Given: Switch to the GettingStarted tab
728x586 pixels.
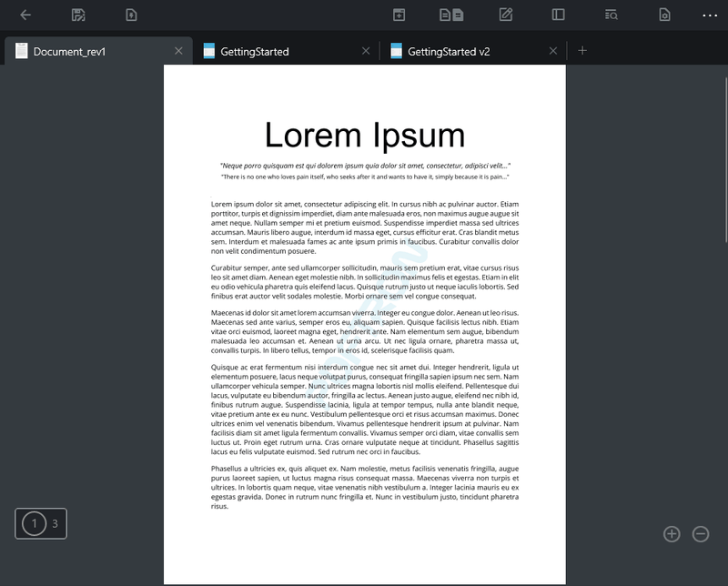Looking at the screenshot, I should [x=287, y=51].
